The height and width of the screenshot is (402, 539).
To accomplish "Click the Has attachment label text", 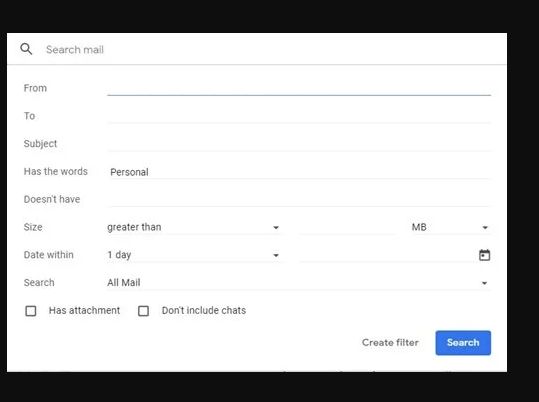I will (84, 311).
